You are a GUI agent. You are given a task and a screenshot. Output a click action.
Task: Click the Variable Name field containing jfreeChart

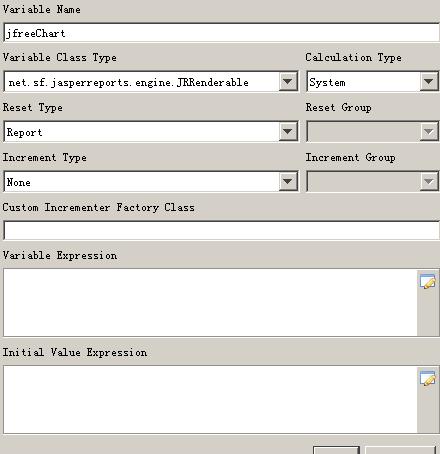221,33
